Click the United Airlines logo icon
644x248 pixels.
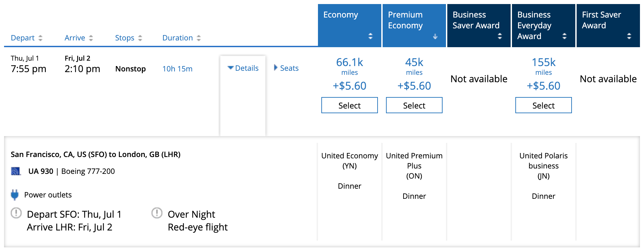16,171
